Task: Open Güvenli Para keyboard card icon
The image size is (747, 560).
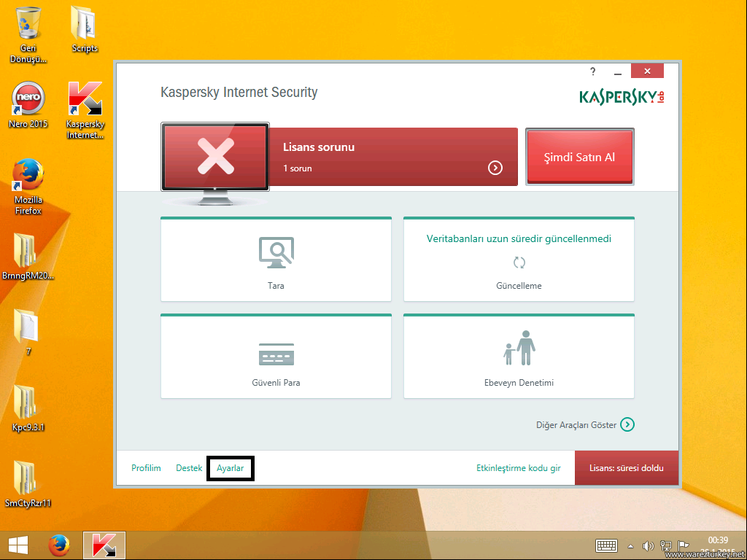Action: coord(276,354)
